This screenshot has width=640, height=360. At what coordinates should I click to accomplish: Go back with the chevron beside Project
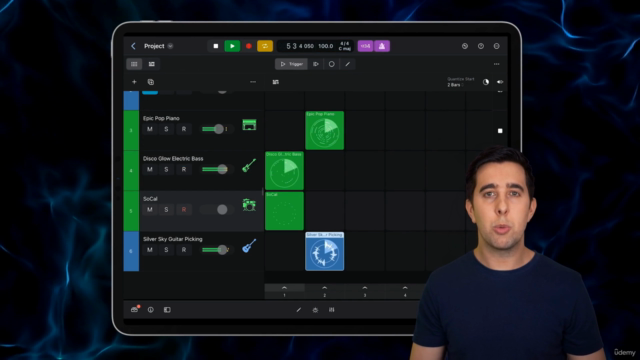(133, 46)
